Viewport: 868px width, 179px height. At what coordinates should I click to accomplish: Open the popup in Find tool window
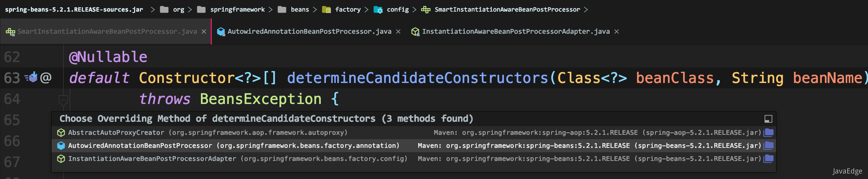(768, 119)
